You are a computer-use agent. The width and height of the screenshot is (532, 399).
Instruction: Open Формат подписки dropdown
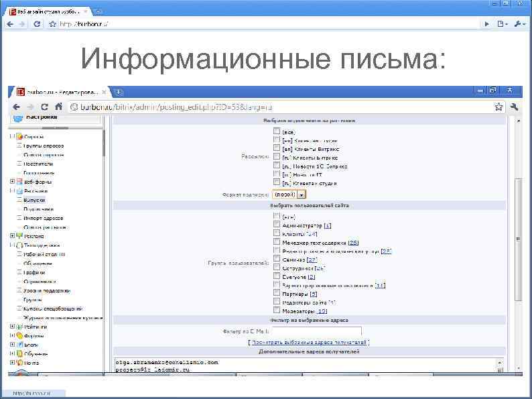click(289, 194)
